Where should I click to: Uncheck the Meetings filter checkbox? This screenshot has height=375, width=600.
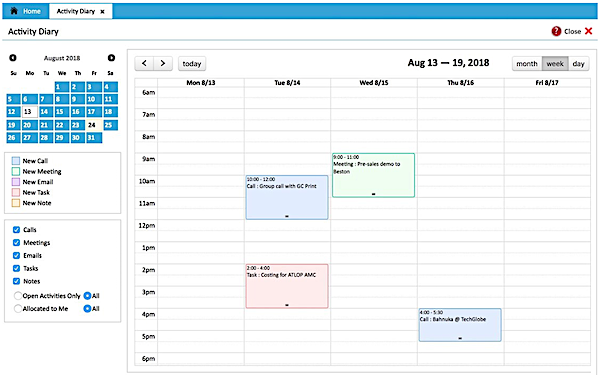point(16,243)
